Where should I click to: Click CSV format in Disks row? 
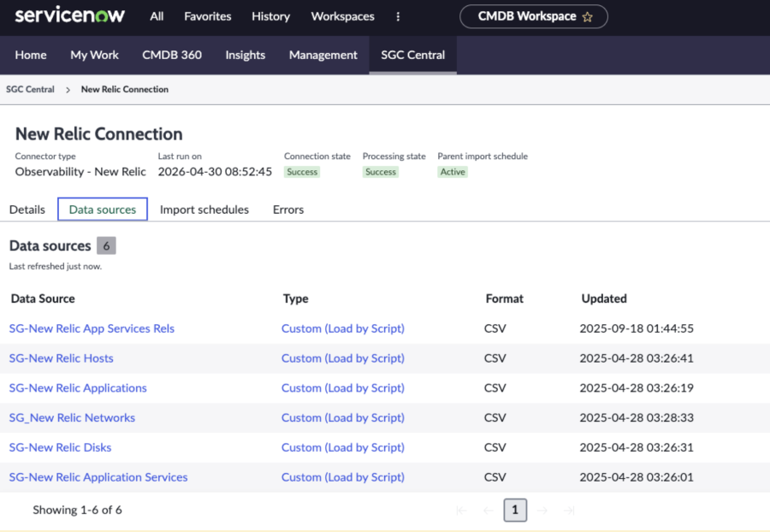[x=495, y=447]
